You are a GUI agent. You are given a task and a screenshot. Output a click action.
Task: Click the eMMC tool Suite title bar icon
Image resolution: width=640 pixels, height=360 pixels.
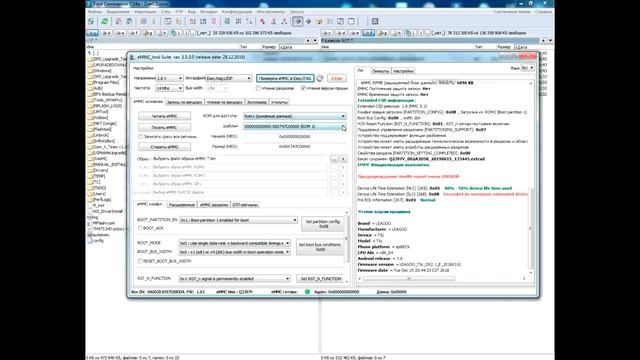pyautogui.click(x=132, y=57)
